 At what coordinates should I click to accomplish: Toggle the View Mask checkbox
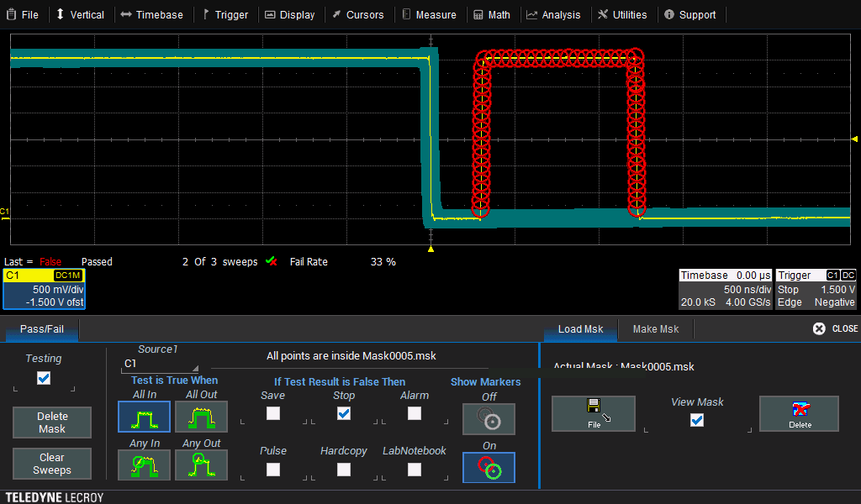click(696, 420)
